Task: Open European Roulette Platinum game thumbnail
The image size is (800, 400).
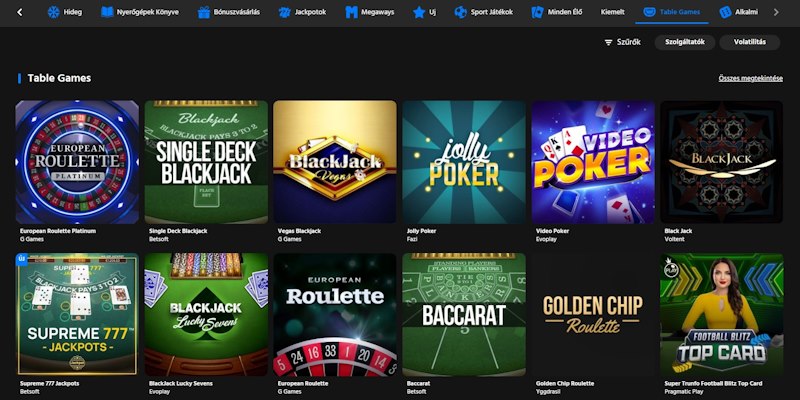Action: pos(77,162)
